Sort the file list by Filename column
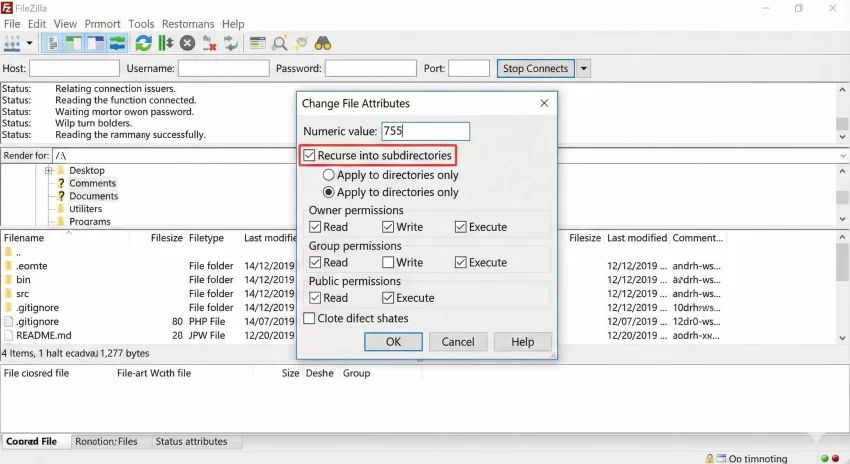Screen dimensions: 850x464 [x=24, y=238]
